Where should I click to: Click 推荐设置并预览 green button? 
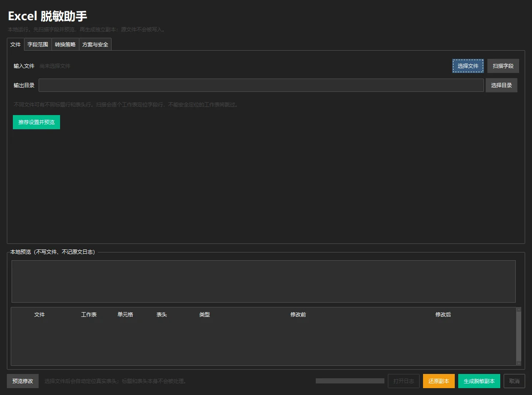(36, 122)
